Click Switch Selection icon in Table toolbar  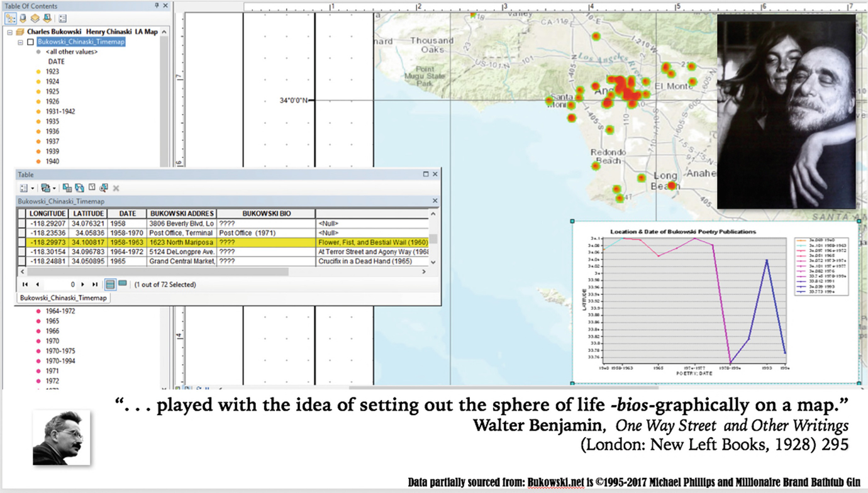pyautogui.click(x=79, y=188)
